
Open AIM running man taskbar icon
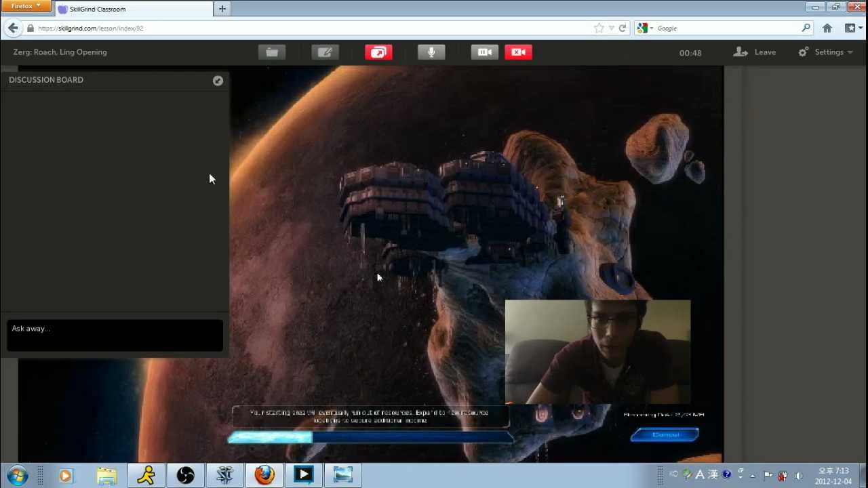click(146, 476)
